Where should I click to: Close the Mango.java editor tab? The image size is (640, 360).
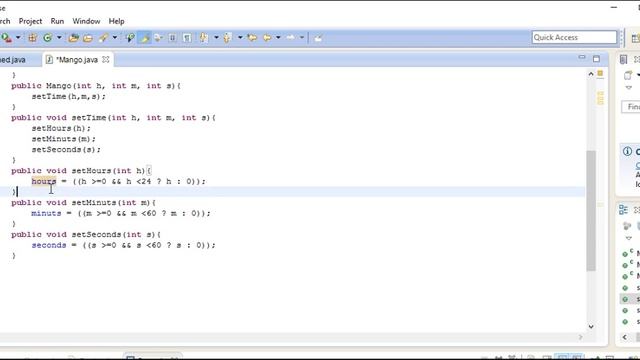coord(106,60)
